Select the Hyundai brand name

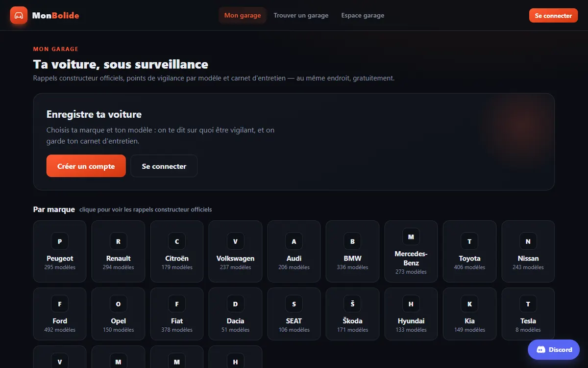(x=411, y=321)
